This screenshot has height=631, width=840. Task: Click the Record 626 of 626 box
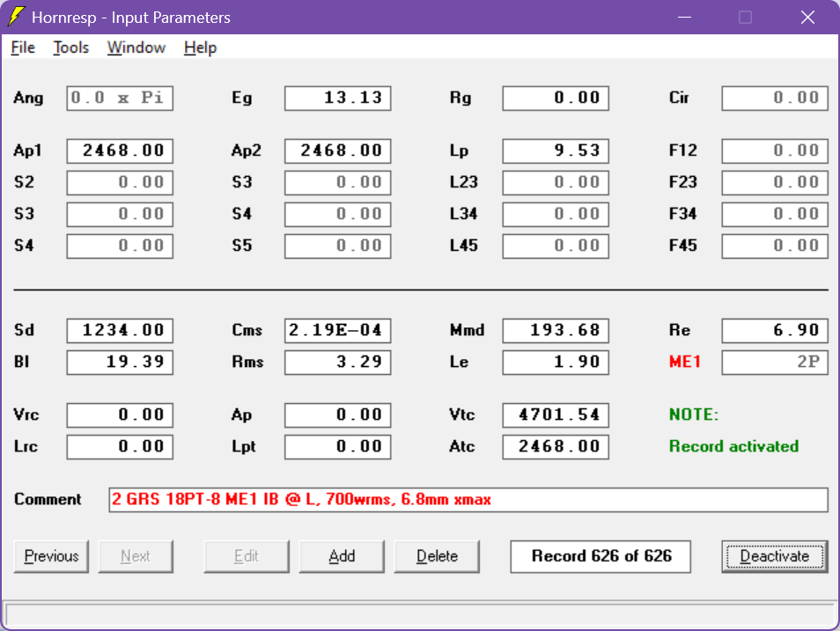coord(601,556)
